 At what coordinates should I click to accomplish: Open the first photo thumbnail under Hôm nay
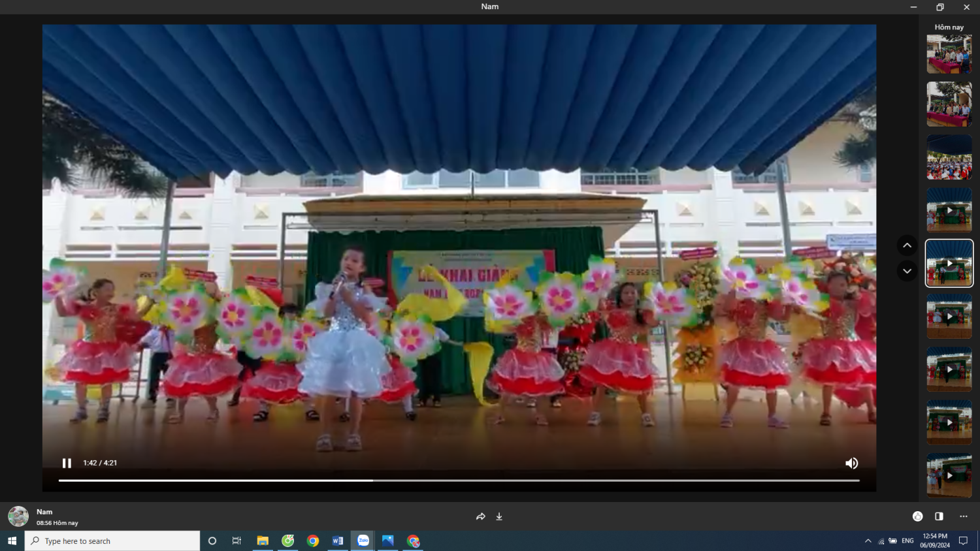click(x=949, y=54)
